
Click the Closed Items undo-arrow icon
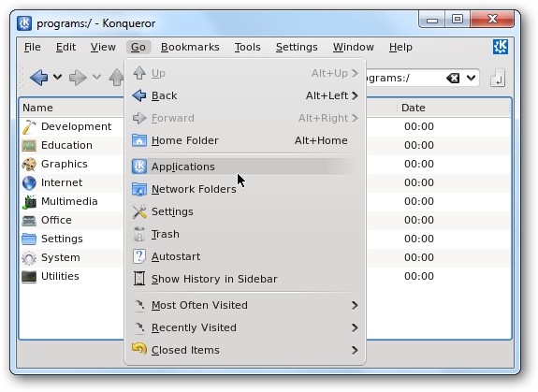click(x=139, y=348)
